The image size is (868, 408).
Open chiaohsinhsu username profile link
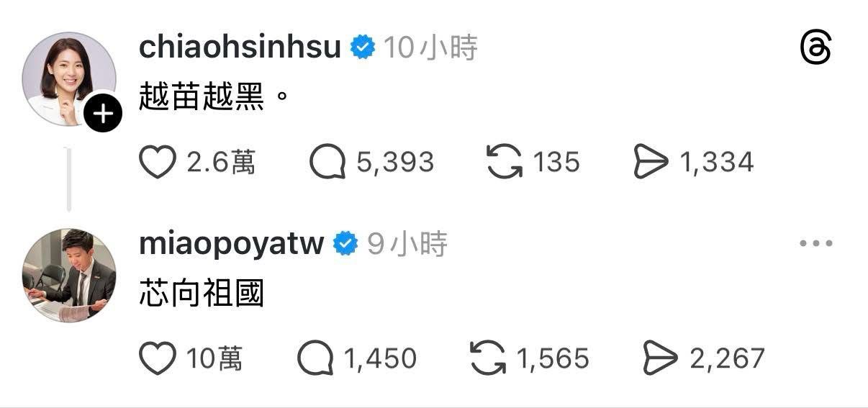tap(240, 48)
